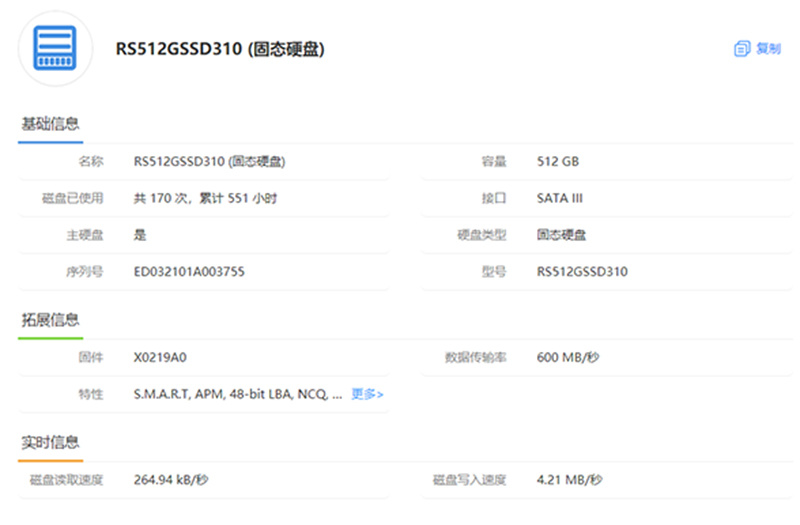
Task: Click the 硬盘类型 label
Action: [482, 235]
